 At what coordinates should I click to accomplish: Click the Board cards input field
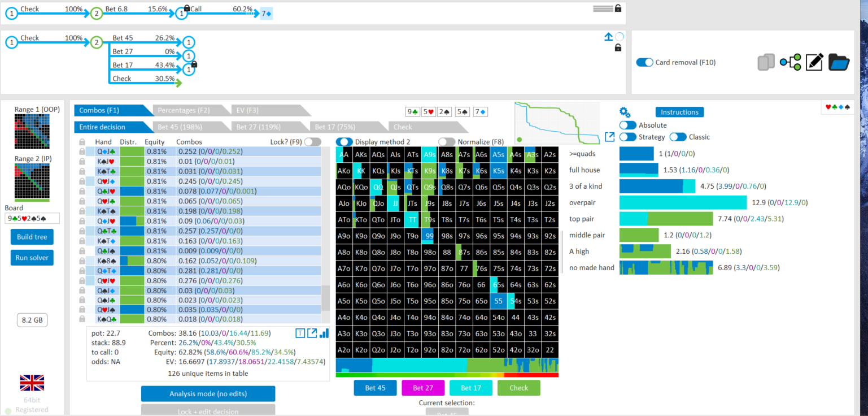coord(32,218)
